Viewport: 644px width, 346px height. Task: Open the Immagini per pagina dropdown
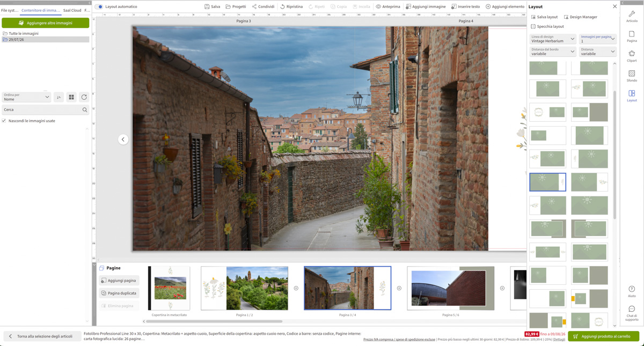click(597, 39)
